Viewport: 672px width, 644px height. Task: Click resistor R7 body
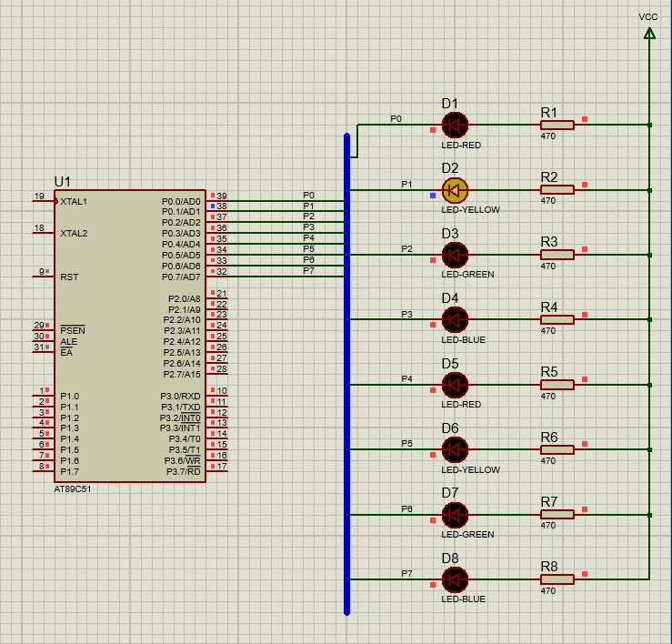coord(557,515)
